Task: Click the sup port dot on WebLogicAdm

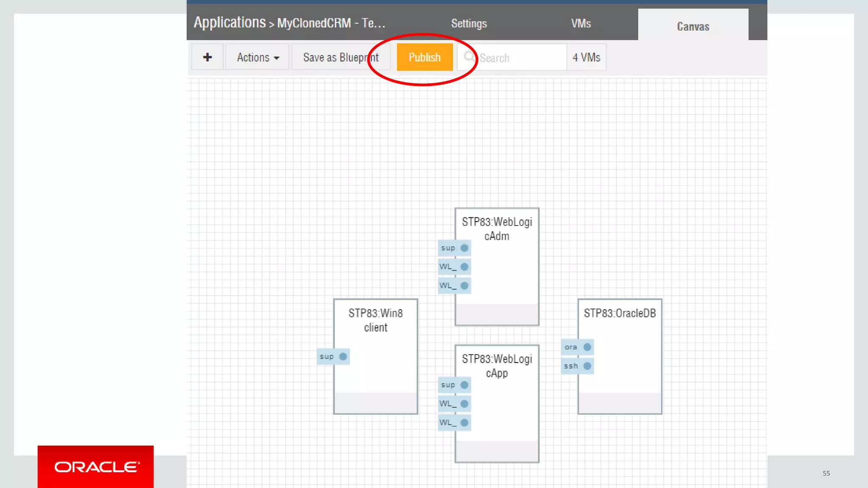Action: (x=465, y=248)
